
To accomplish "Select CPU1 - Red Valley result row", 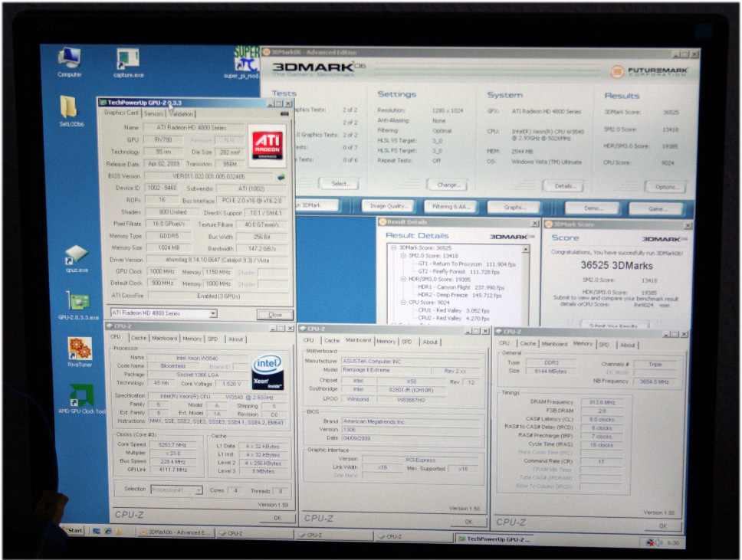I will [x=453, y=311].
